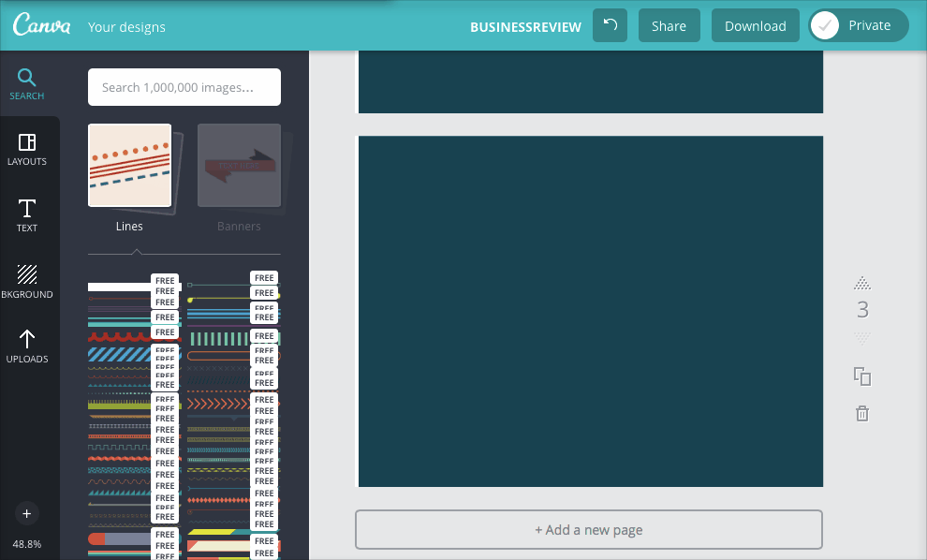927x560 pixels.
Task: Select the Text tool
Action: point(27,214)
